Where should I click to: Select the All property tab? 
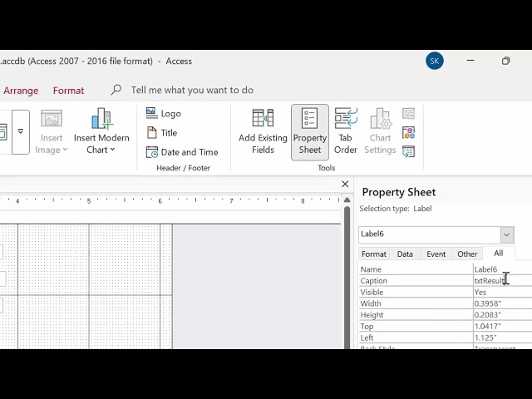[x=499, y=253]
